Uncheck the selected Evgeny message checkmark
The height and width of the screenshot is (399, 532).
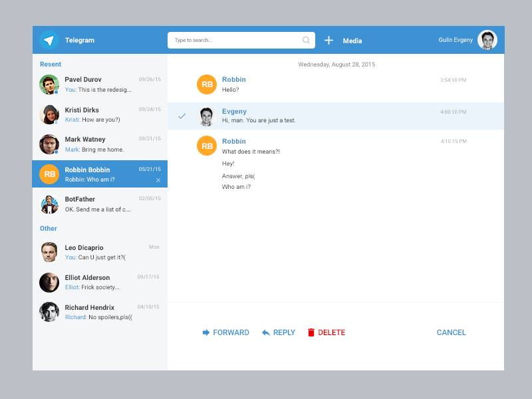[182, 116]
